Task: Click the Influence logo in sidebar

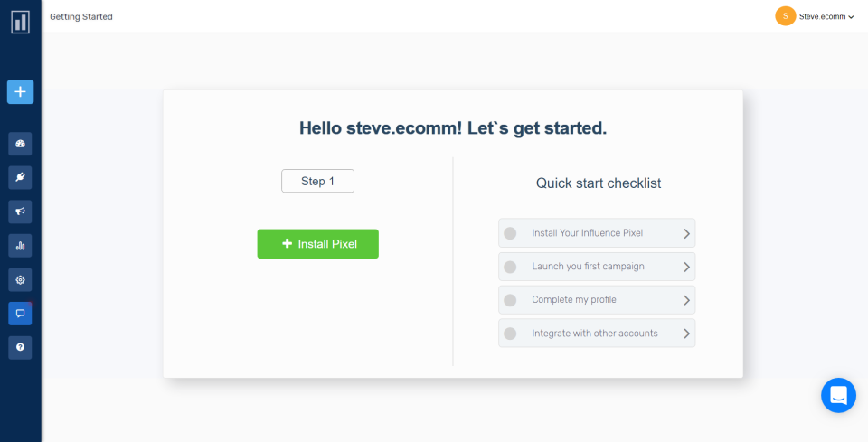Action: [20, 22]
